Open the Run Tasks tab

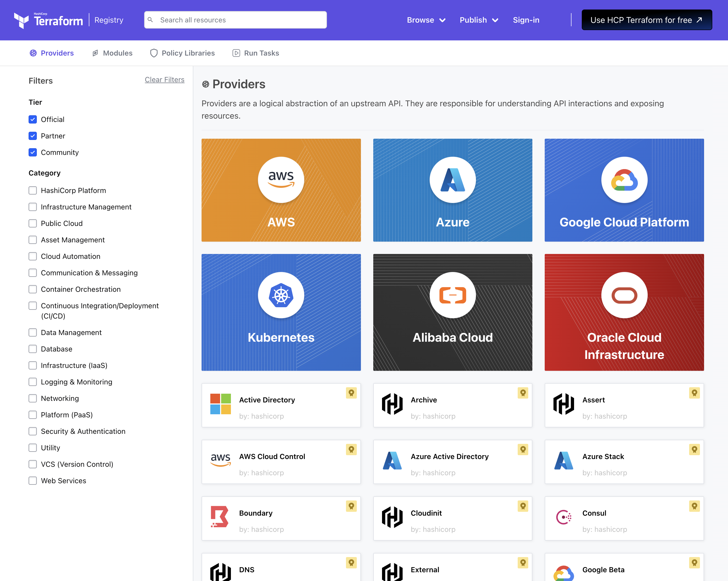pyautogui.click(x=256, y=53)
